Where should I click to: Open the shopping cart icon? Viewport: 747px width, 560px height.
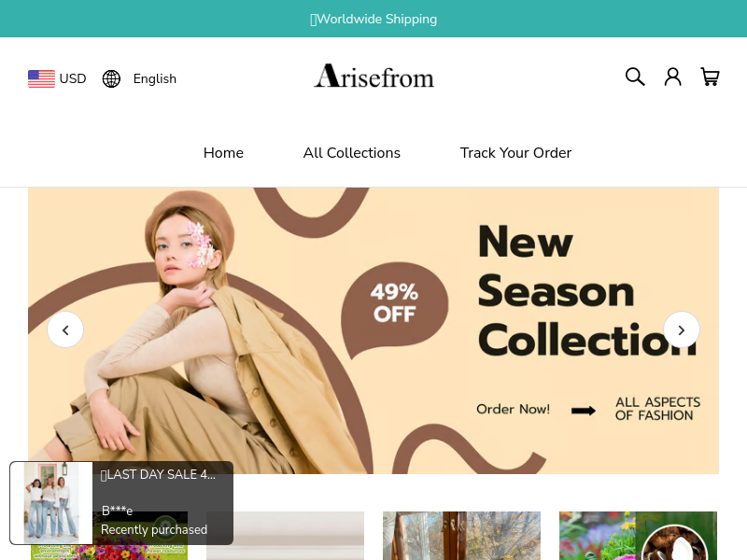[710, 77]
